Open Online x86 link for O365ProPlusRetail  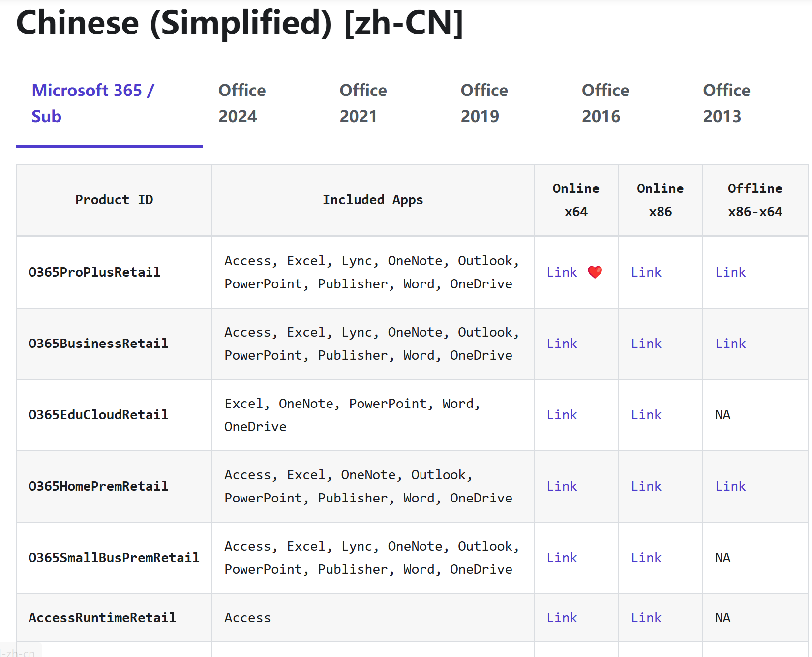point(646,272)
